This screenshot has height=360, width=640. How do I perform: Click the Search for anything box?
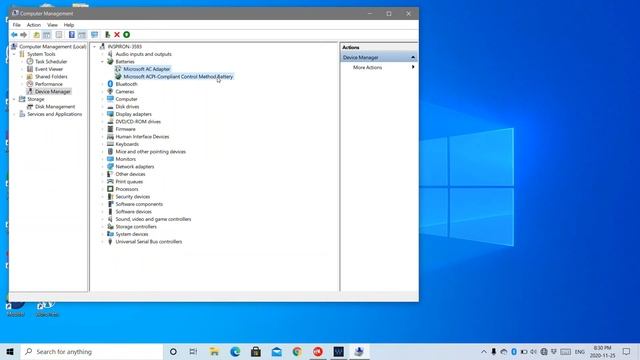pos(91,351)
